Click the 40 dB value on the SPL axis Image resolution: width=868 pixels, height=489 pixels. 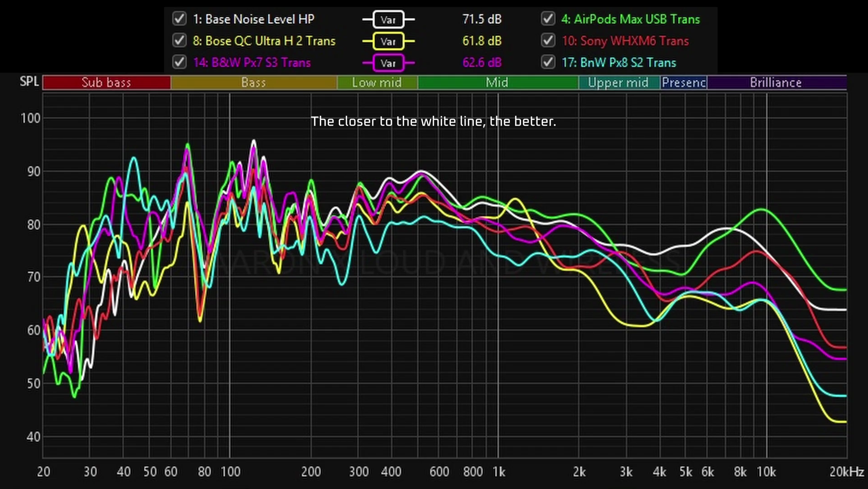point(34,437)
